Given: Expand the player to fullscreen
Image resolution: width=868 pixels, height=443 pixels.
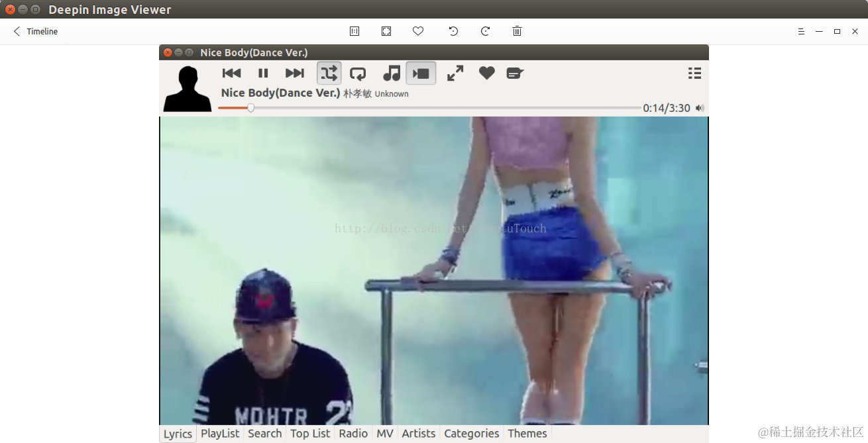Looking at the screenshot, I should 455,74.
